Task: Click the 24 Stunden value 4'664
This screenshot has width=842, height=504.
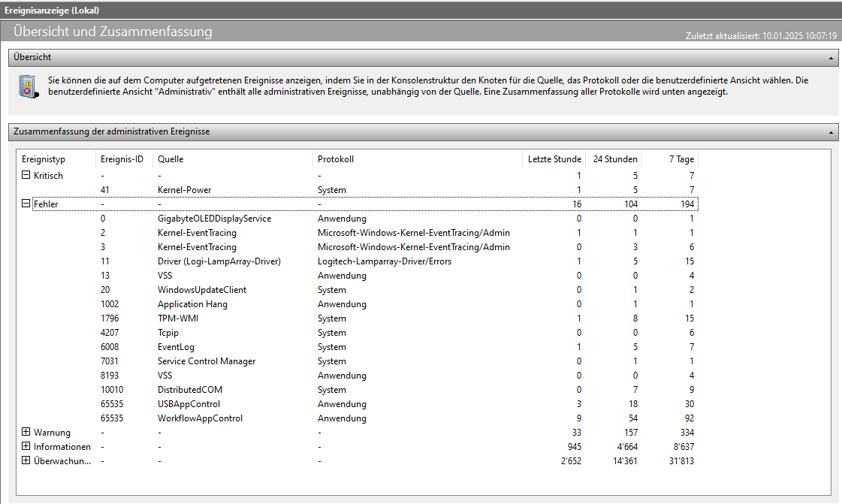Action: pyautogui.click(x=626, y=447)
